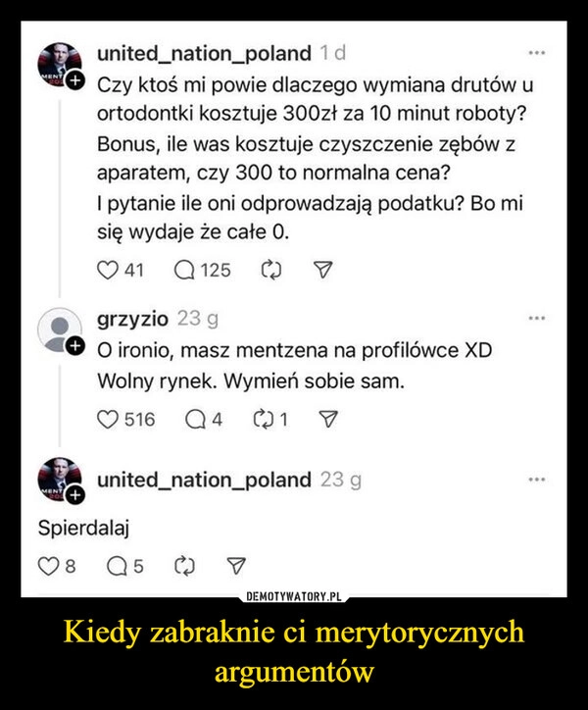Share grzyzio's reply via send icon
Viewport: 588px width, 710px height.
coord(328,420)
